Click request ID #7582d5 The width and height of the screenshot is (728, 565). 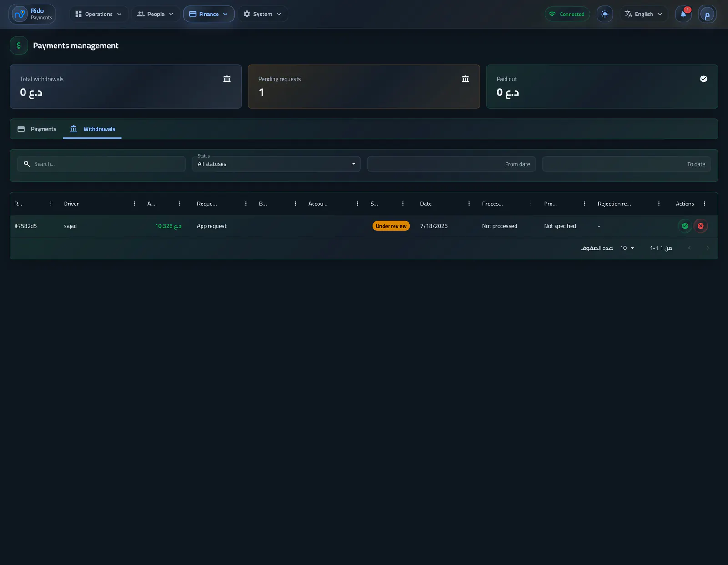(25, 226)
